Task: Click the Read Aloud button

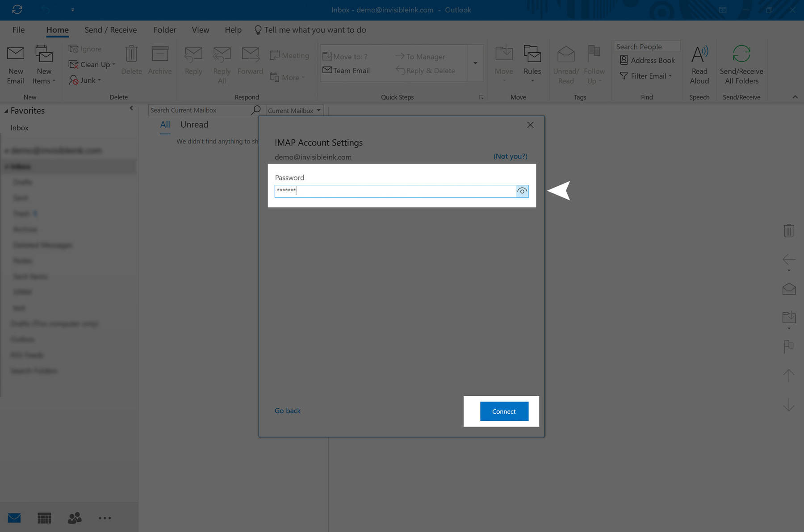Action: coord(699,65)
